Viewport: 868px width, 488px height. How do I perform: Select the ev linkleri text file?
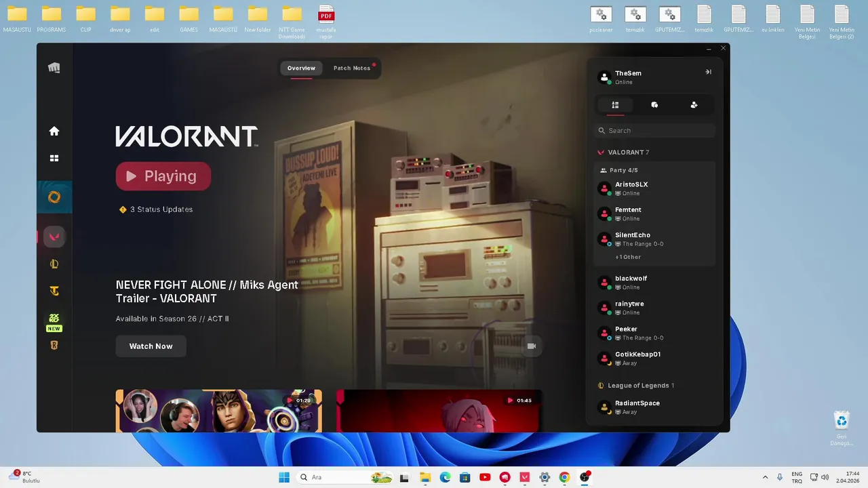point(772,19)
